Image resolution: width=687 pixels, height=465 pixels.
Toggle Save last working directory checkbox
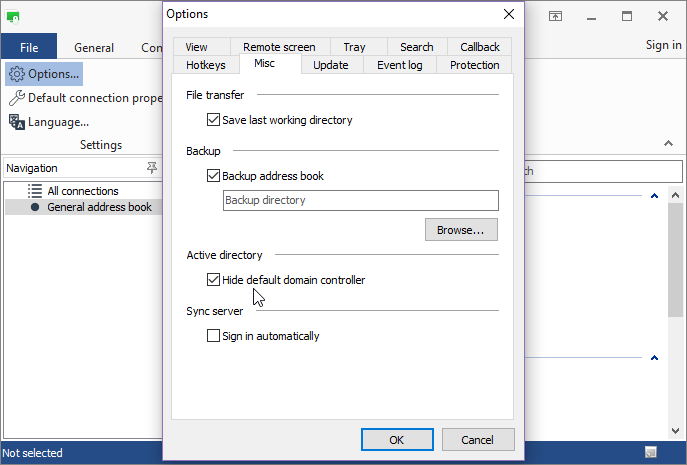click(213, 120)
